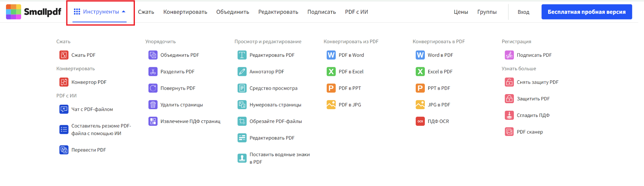Click the Smallpdf logo
This screenshot has height=186, width=644.
(x=33, y=11)
